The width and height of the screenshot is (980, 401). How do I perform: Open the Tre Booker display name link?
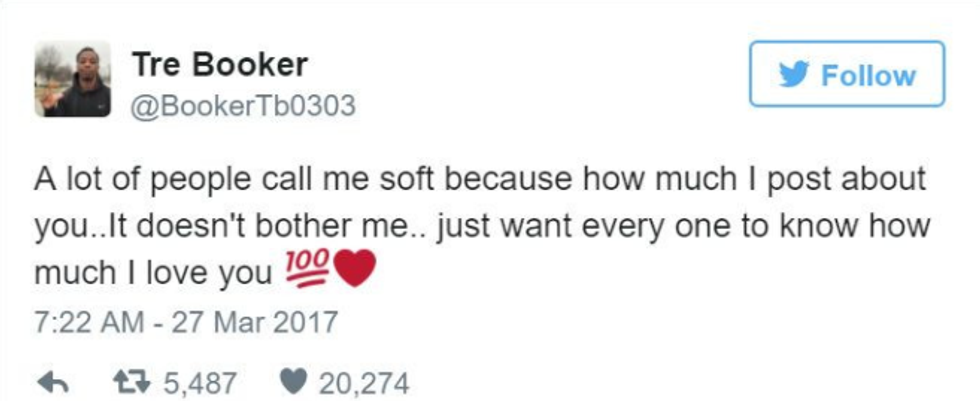point(220,64)
